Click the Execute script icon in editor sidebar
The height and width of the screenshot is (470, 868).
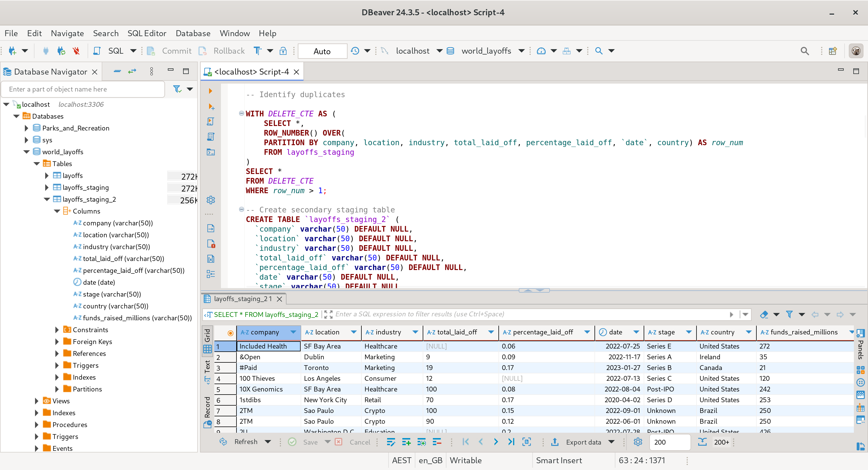(x=211, y=122)
